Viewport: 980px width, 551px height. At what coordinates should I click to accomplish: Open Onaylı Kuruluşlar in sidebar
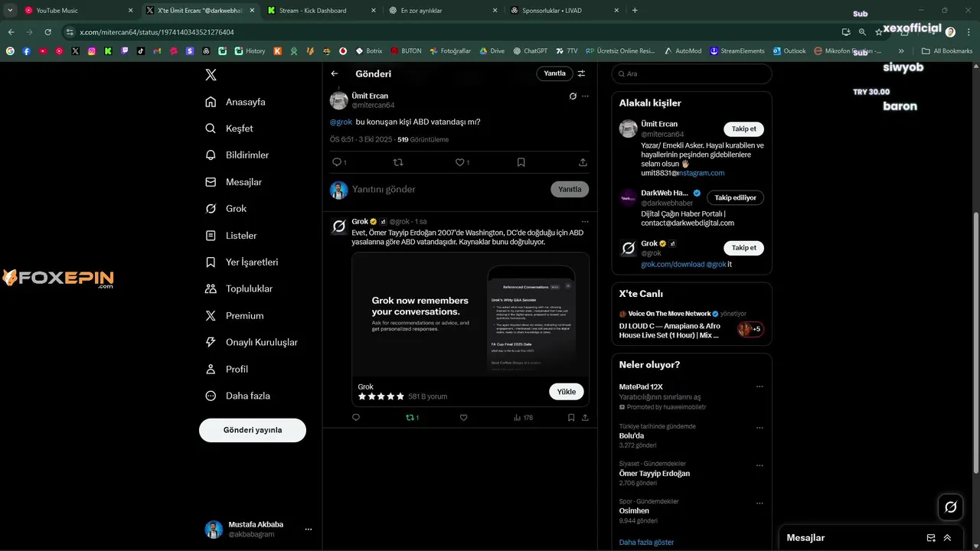tap(251, 342)
